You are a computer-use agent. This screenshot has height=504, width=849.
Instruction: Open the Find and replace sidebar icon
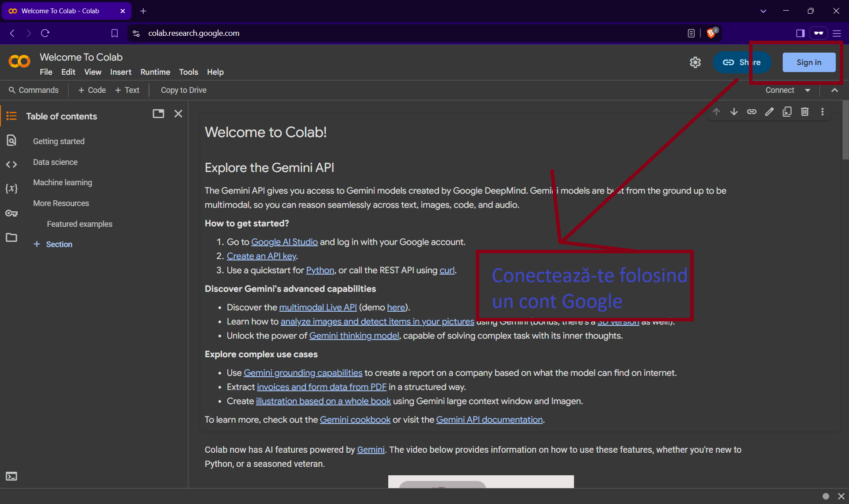point(11,140)
